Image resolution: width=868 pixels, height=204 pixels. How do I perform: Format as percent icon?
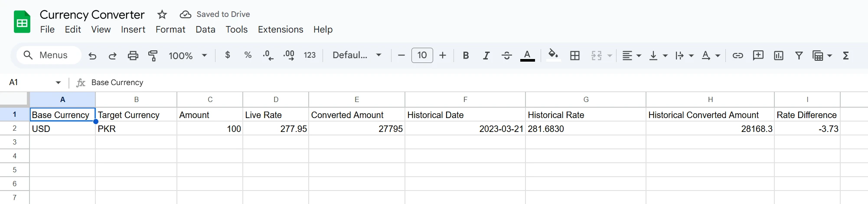[x=248, y=55]
